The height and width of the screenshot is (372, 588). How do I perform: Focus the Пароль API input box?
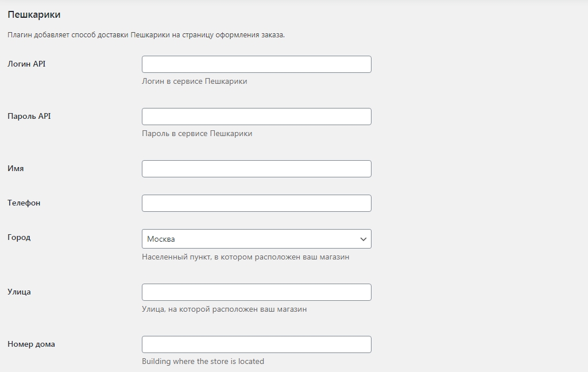(x=256, y=117)
